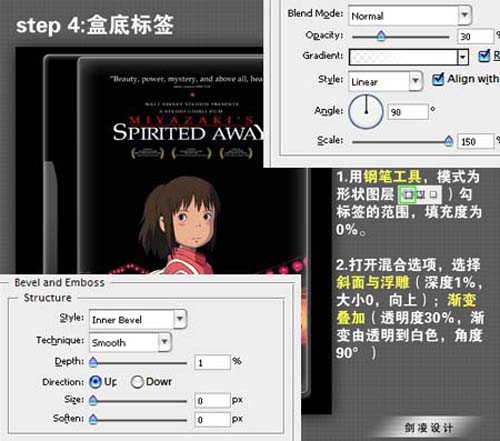Screen dimensions: 500x441
Task: Click the Opacity slider handle
Action: pyautogui.click(x=381, y=36)
